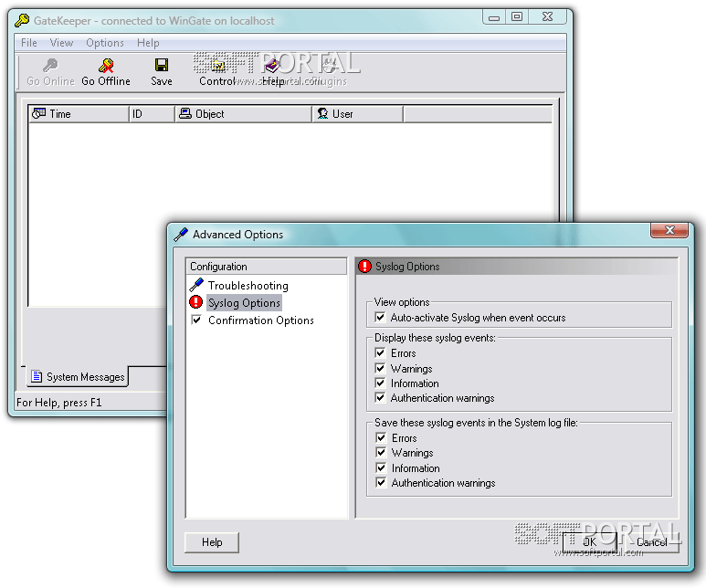Click the System Messages document icon
Screen dimensions: 706x588
click(x=37, y=376)
